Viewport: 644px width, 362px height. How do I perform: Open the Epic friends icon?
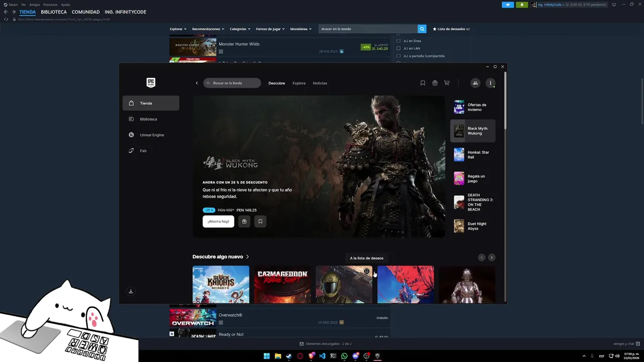(x=475, y=83)
